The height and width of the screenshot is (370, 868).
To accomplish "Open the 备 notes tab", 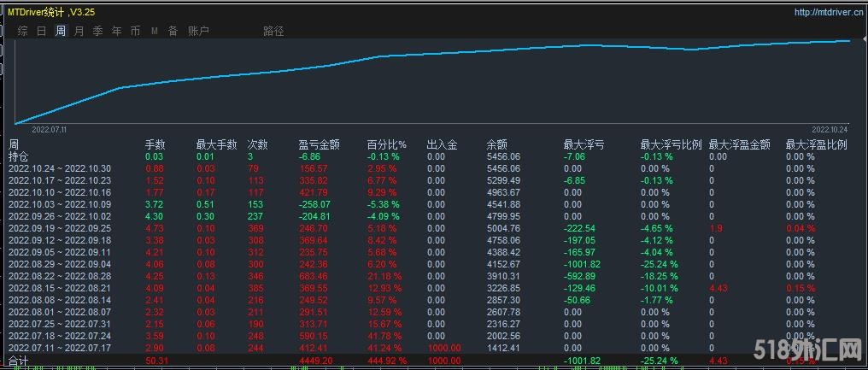I will (x=173, y=31).
